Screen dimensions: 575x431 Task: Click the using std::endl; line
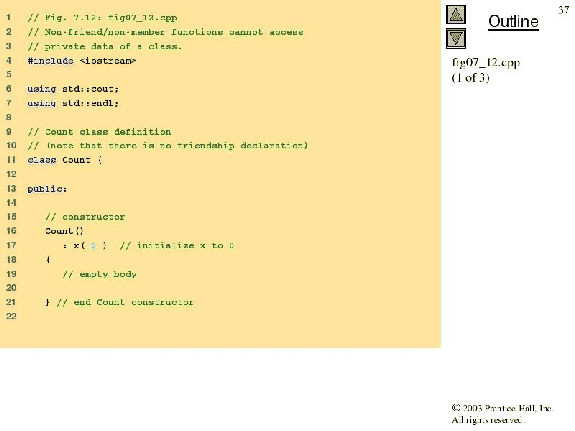tap(73, 103)
